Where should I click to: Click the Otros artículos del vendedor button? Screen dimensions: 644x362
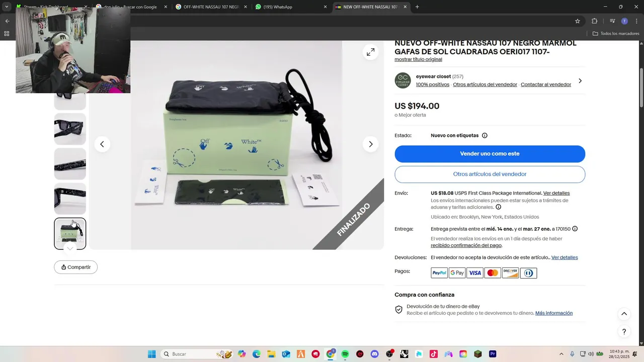point(490,174)
